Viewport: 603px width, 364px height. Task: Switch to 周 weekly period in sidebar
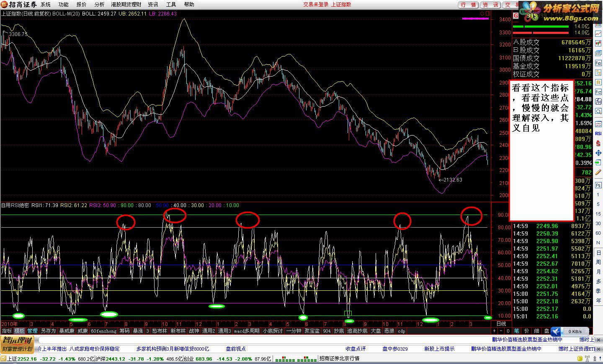tap(598, 262)
